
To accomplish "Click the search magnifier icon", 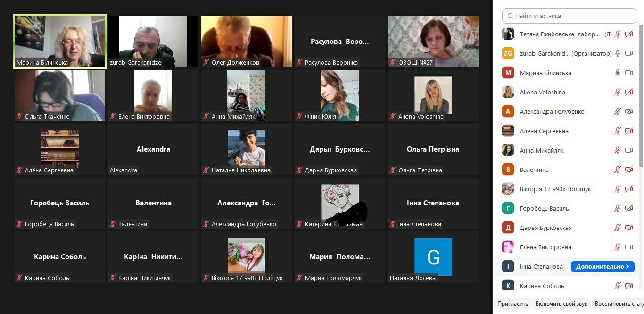I will (510, 16).
